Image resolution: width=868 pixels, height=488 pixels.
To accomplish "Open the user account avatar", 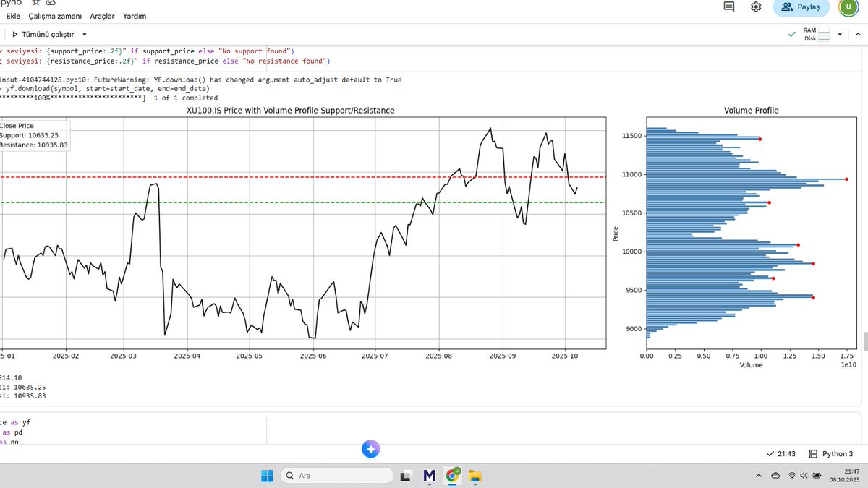I will (x=848, y=7).
